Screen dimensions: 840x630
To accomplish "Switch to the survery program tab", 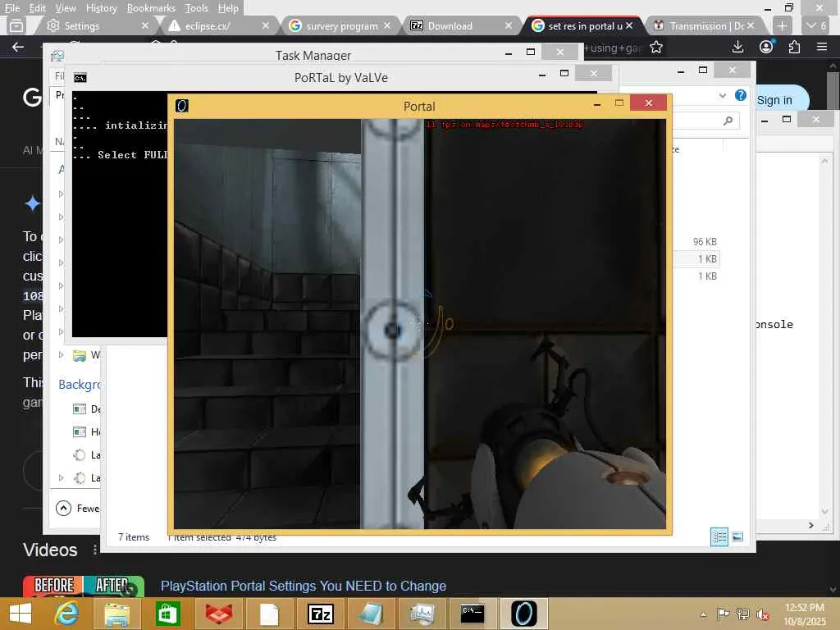I will tap(339, 25).
